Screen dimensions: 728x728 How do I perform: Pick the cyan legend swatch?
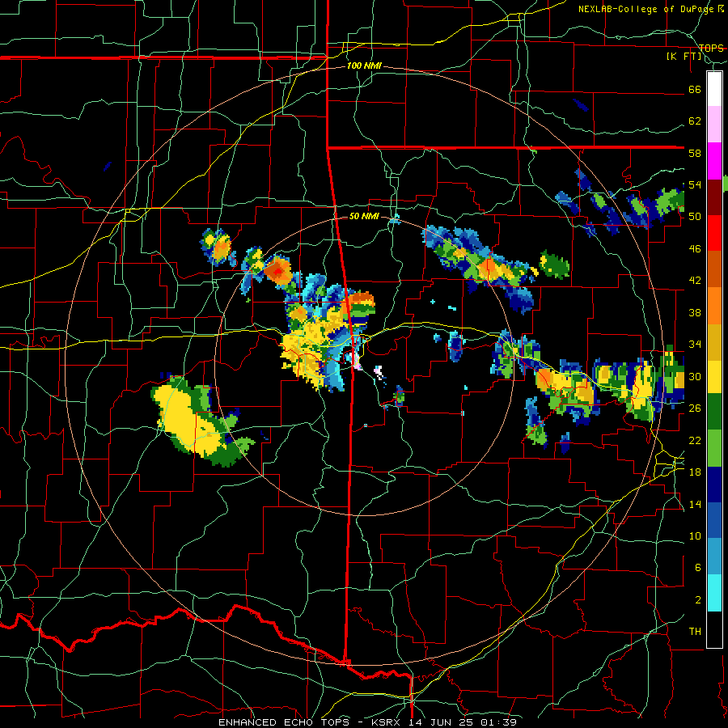coord(714,593)
